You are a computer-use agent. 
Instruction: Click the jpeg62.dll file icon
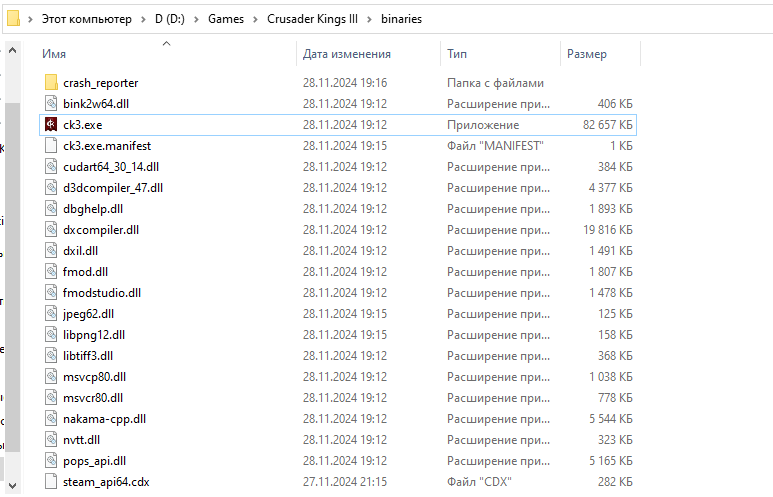pyautogui.click(x=51, y=314)
